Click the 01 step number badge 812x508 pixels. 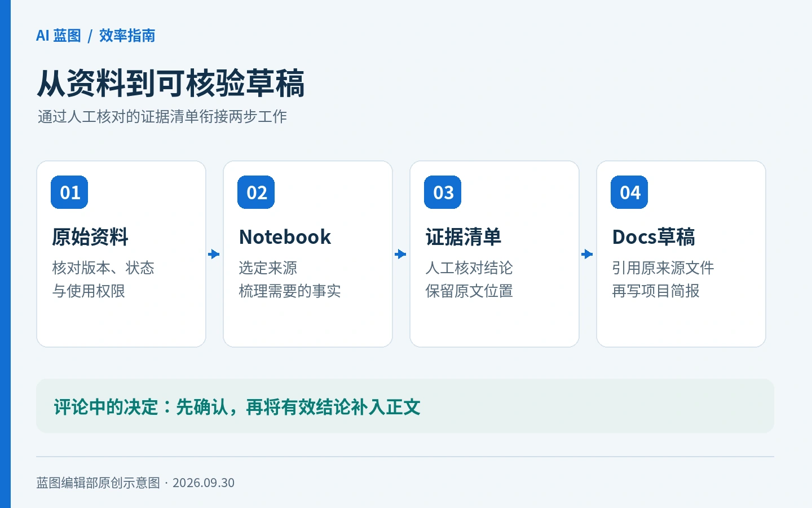coord(69,192)
